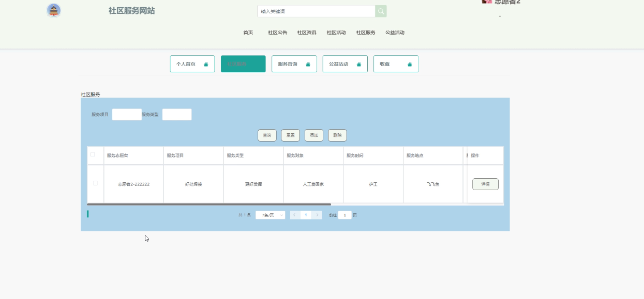Focus the 前往 page number input
644x299 pixels.
click(345, 215)
